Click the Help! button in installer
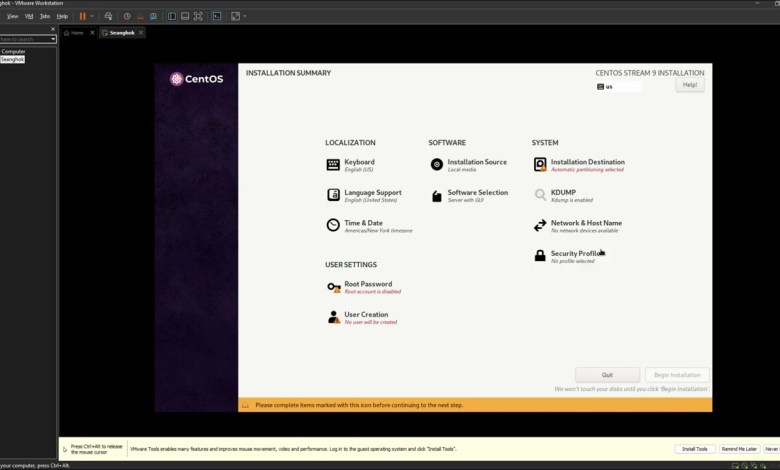 point(689,85)
